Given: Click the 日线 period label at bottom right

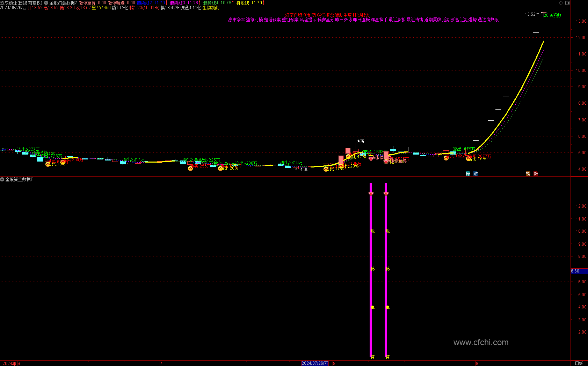Looking at the screenshot, I should click(579, 363).
